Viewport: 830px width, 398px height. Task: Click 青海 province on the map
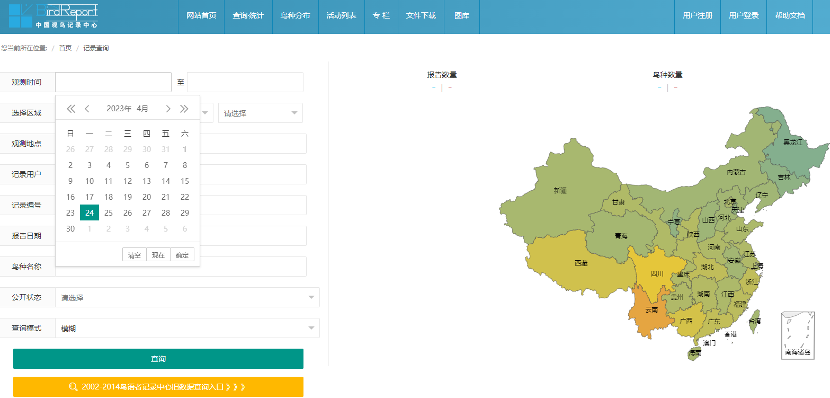click(621, 236)
